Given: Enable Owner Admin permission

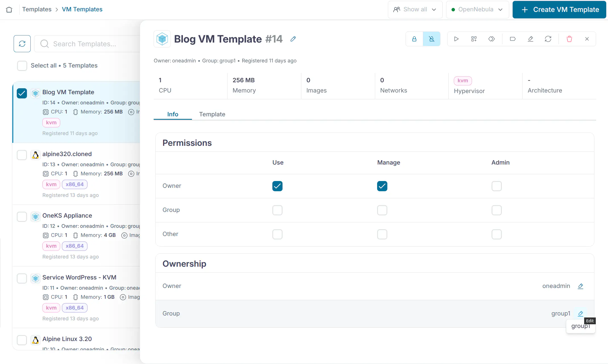Looking at the screenshot, I should pos(497,186).
